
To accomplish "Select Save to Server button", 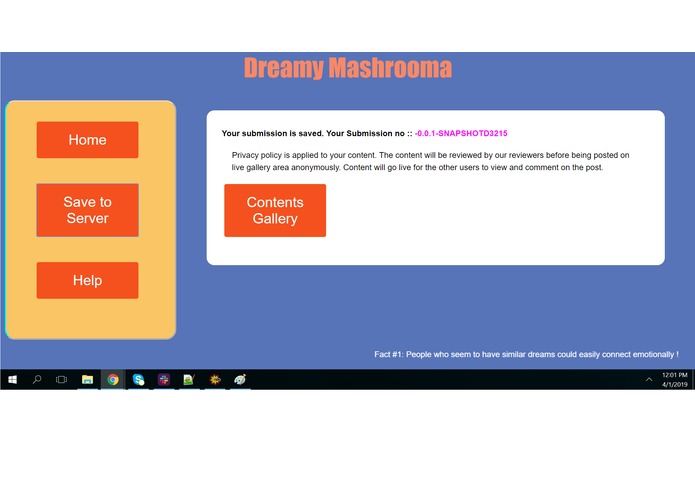I will click(x=87, y=210).
